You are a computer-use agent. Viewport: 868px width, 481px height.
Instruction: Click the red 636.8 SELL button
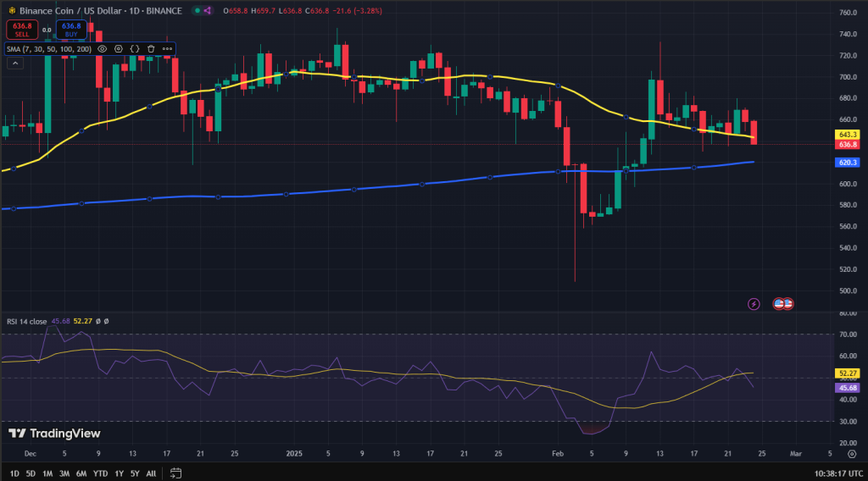[x=22, y=30]
